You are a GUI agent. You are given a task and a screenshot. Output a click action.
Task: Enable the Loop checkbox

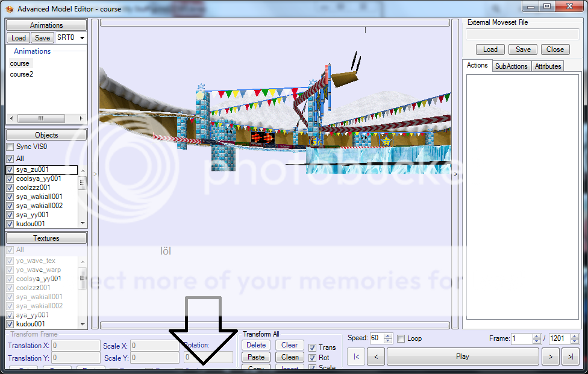point(401,338)
